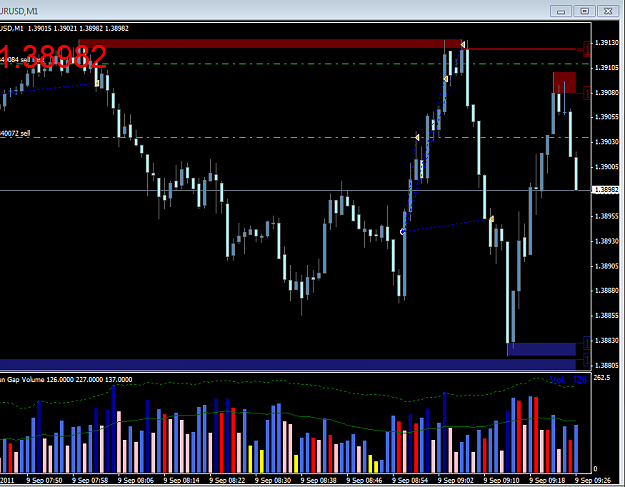This screenshot has width=625, height=487.
Task: Click the 262.5 volume scale value
Action: point(602,377)
